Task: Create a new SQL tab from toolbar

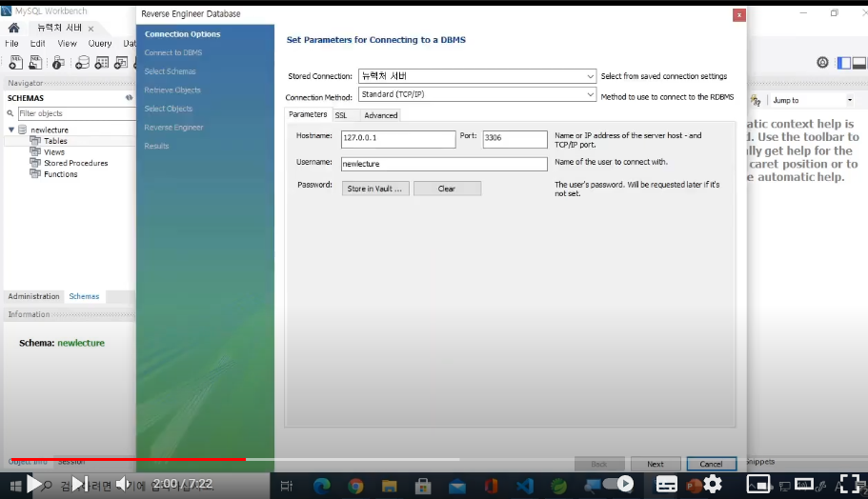Action: 15,63
